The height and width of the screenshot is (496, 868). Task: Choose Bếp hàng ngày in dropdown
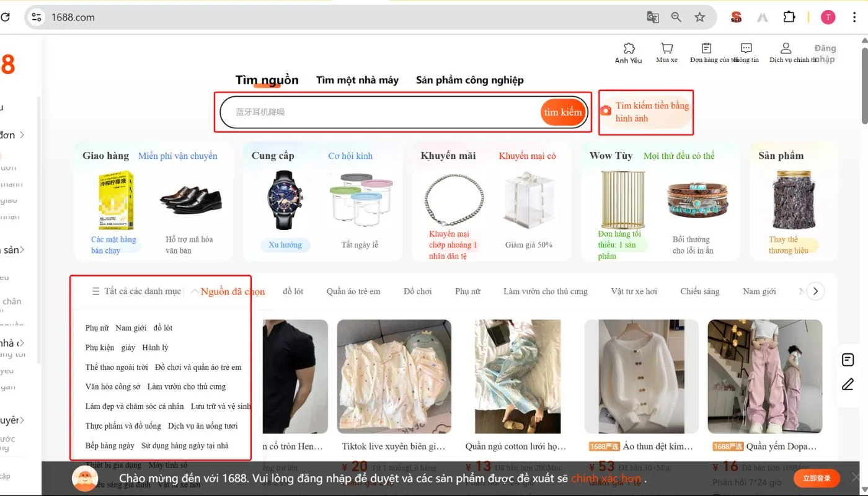110,446
